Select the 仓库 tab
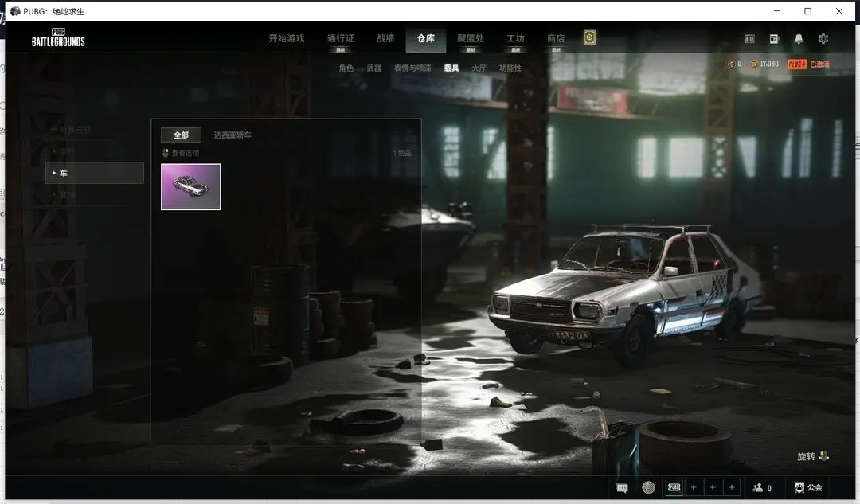Screen dimensions: 860x504 tap(425, 38)
